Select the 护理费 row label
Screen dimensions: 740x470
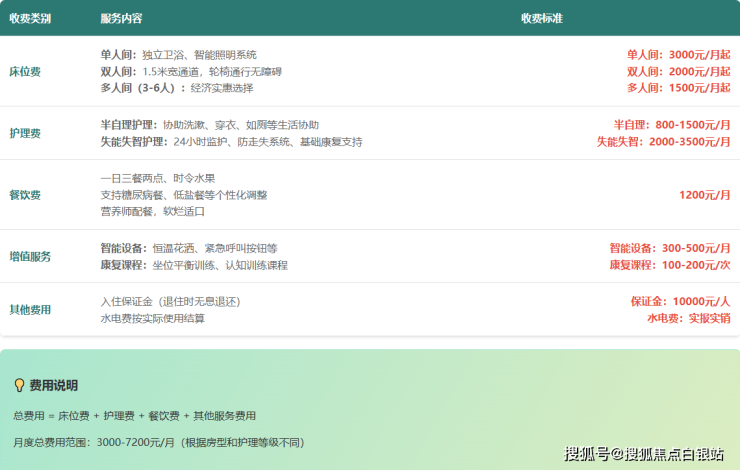pyautogui.click(x=25, y=133)
